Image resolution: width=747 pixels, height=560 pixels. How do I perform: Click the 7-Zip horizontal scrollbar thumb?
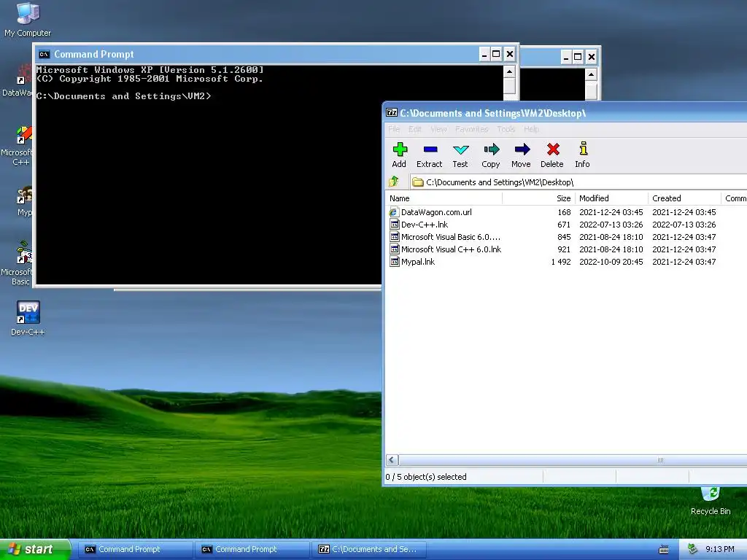[573, 459]
